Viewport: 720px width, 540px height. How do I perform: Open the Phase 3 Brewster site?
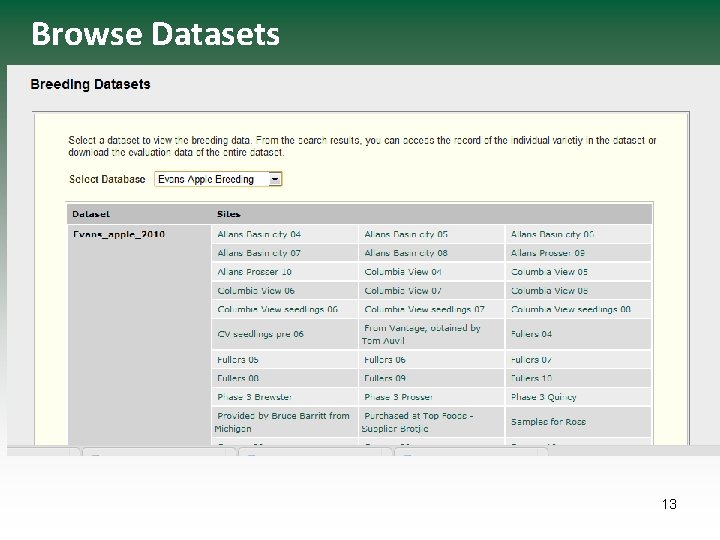pyautogui.click(x=254, y=397)
